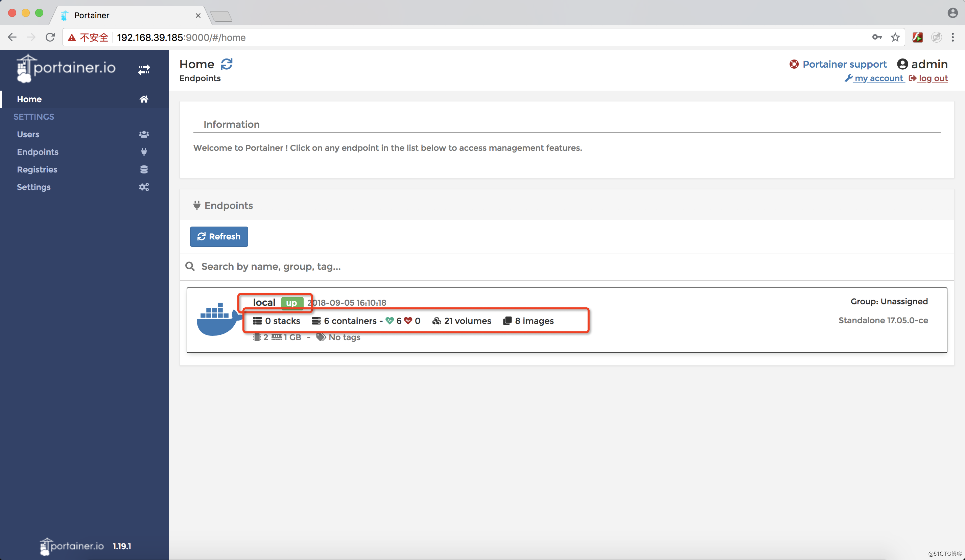This screenshot has width=965, height=560.
Task: Select the local endpoint name
Action: pos(264,303)
